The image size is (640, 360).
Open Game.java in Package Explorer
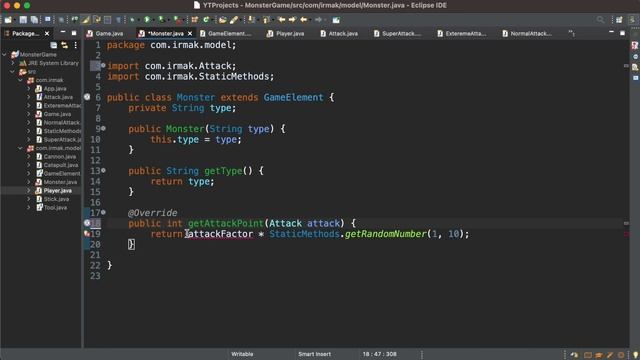coord(57,114)
